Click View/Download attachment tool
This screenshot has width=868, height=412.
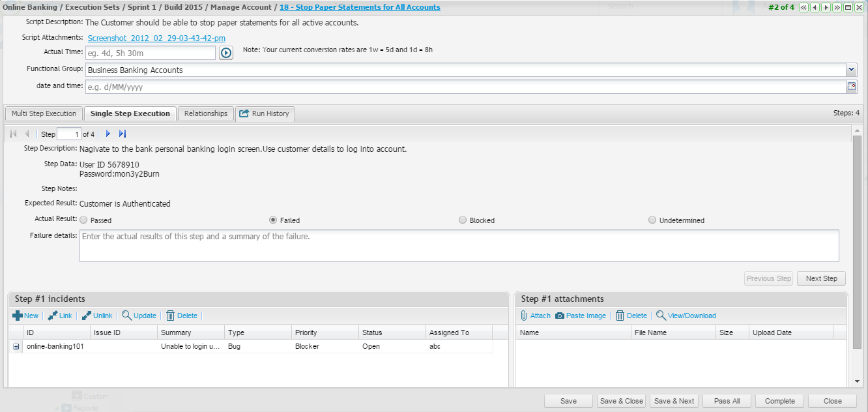tap(686, 316)
